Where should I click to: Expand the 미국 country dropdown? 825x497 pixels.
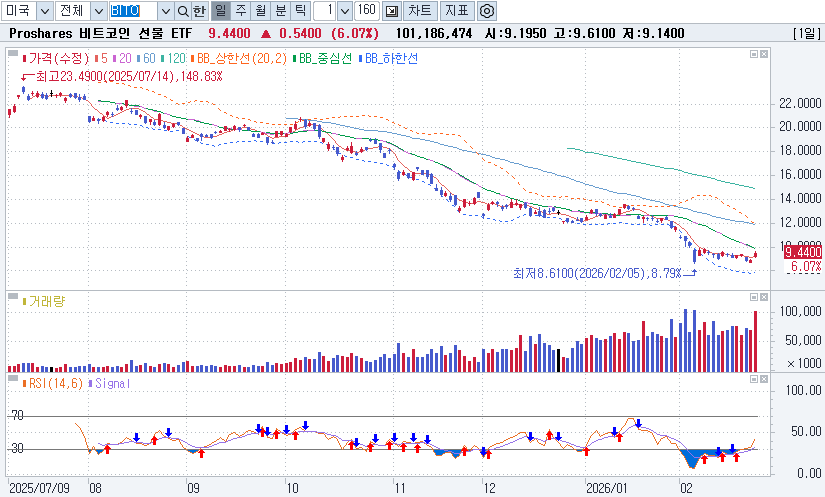pos(44,11)
